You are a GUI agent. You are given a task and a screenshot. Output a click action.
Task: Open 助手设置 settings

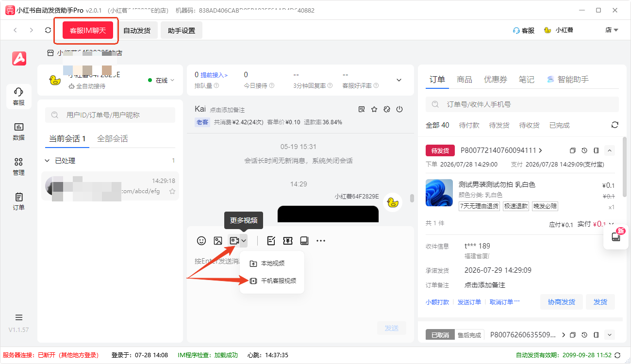[x=182, y=31]
